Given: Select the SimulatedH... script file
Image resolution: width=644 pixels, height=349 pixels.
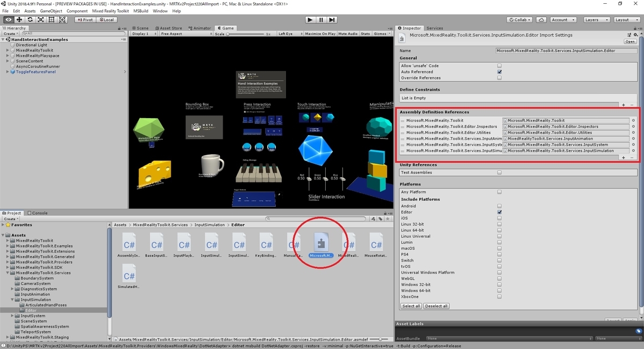Looking at the screenshot, I should point(129,277).
